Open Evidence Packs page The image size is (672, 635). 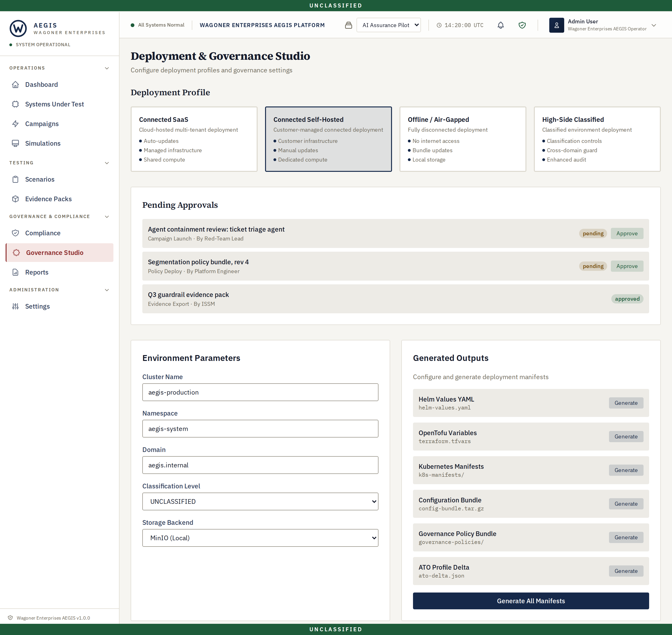tap(59, 199)
